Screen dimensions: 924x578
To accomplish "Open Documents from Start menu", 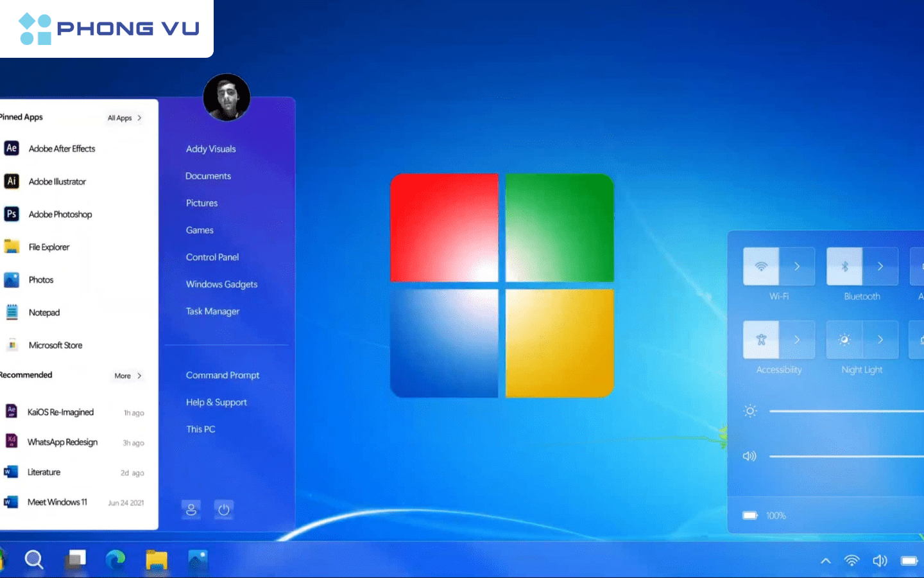I will [x=209, y=176].
